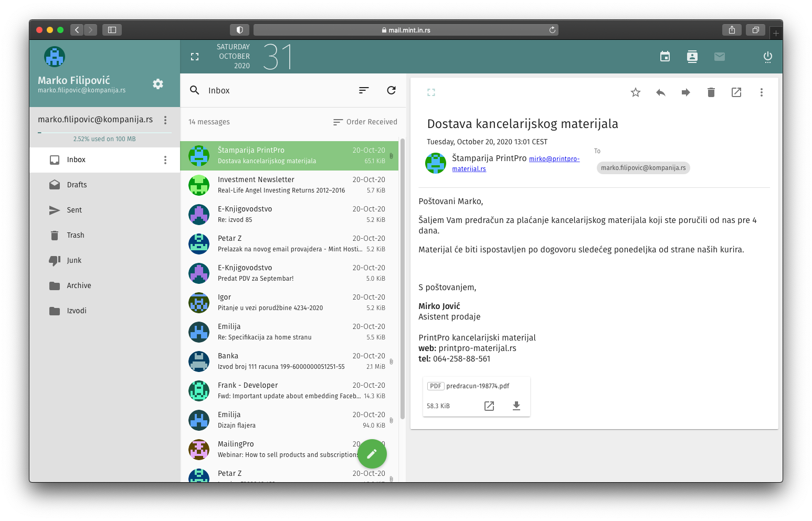Star the Dostava kancelarijskog materijala message
Screen dimensions: 812x521
pyautogui.click(x=635, y=93)
